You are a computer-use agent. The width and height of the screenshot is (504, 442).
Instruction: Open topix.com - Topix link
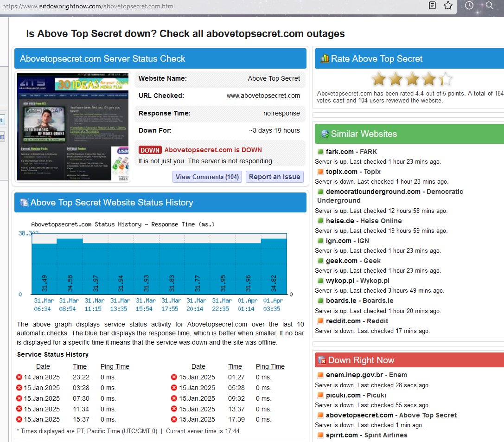pyautogui.click(x=353, y=172)
